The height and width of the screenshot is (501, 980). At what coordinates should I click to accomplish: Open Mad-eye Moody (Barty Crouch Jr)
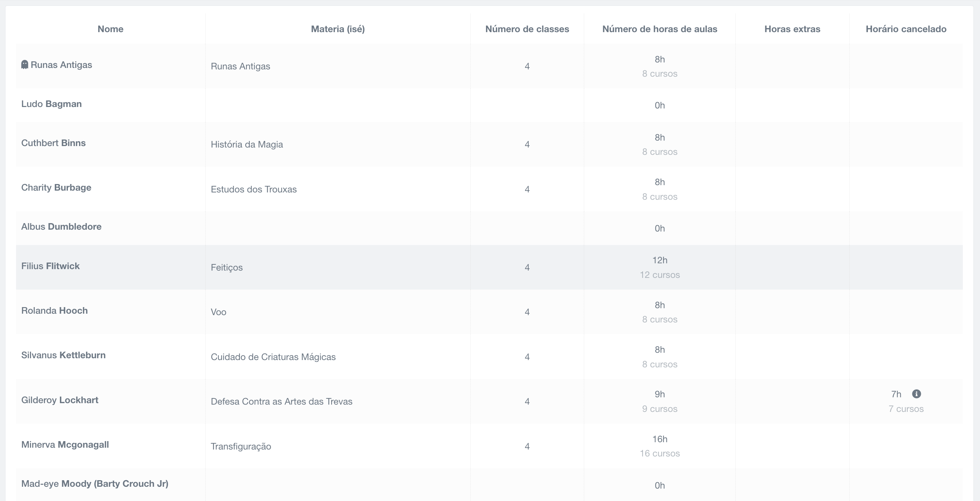pyautogui.click(x=95, y=483)
